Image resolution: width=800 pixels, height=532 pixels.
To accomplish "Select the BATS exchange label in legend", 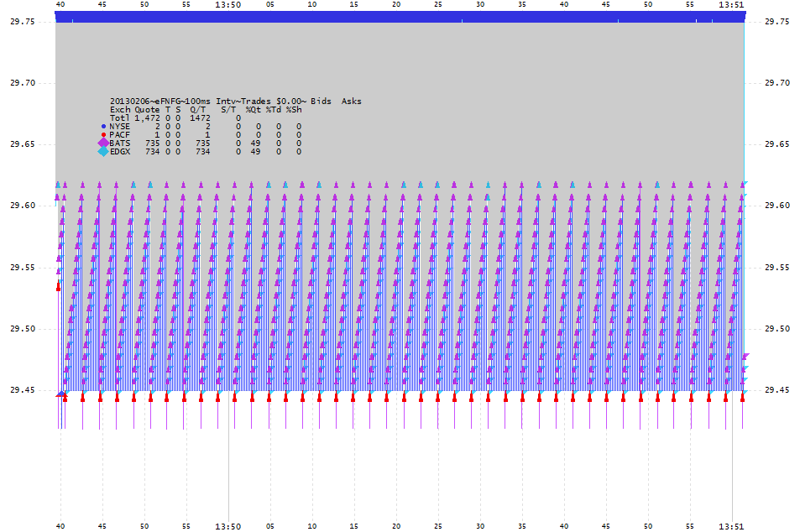I will [120, 143].
